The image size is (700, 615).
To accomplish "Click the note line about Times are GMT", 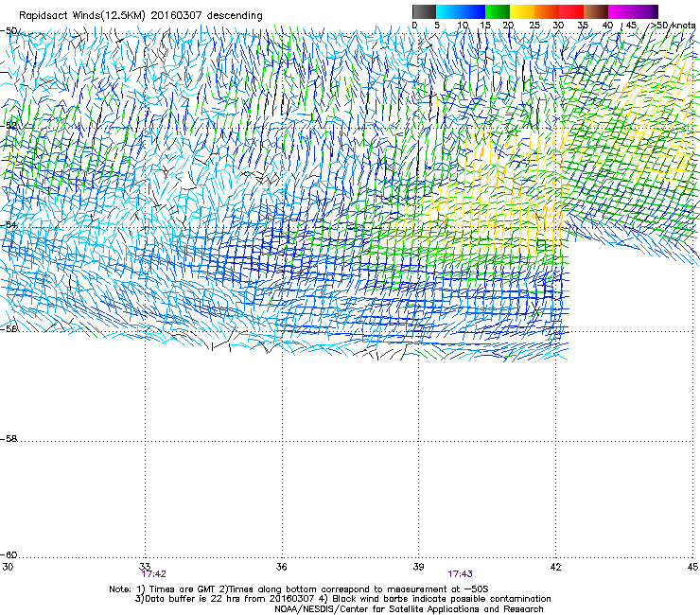I will [299, 589].
